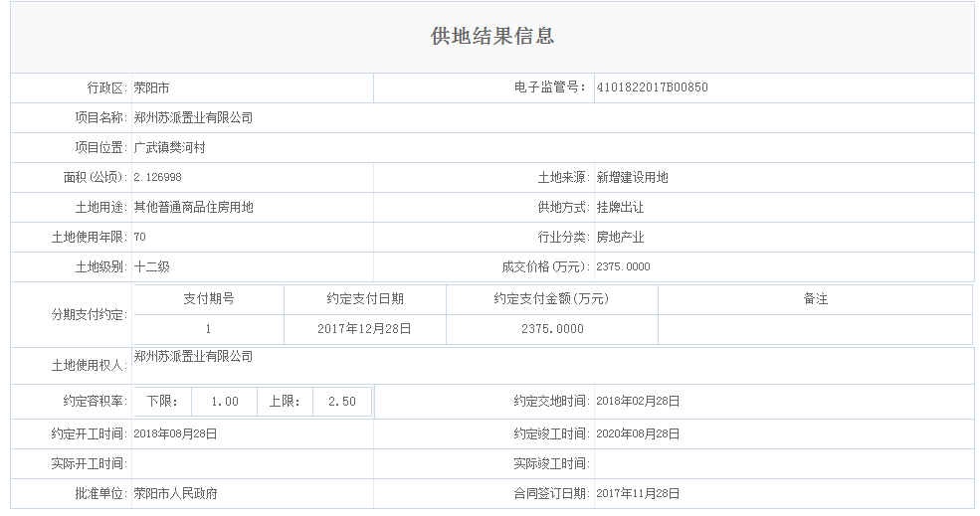
Task: Click the 支付期号 column header
Action: pos(209,299)
